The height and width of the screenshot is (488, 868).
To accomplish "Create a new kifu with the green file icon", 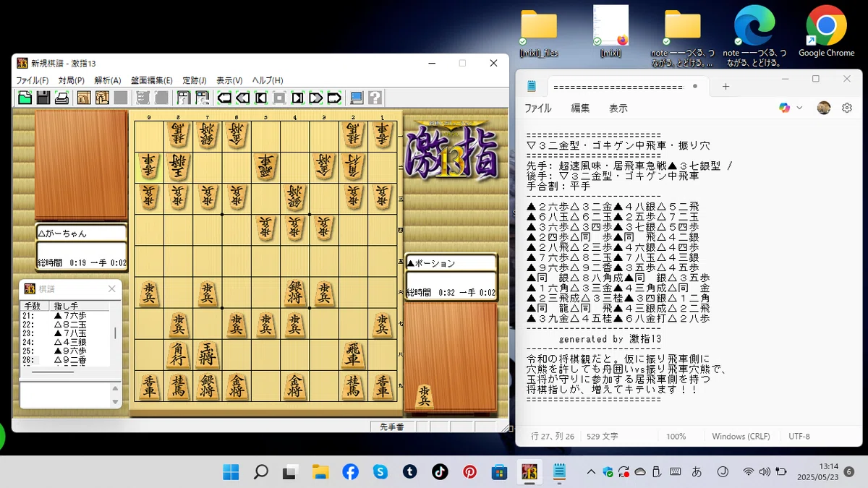I will (x=25, y=98).
